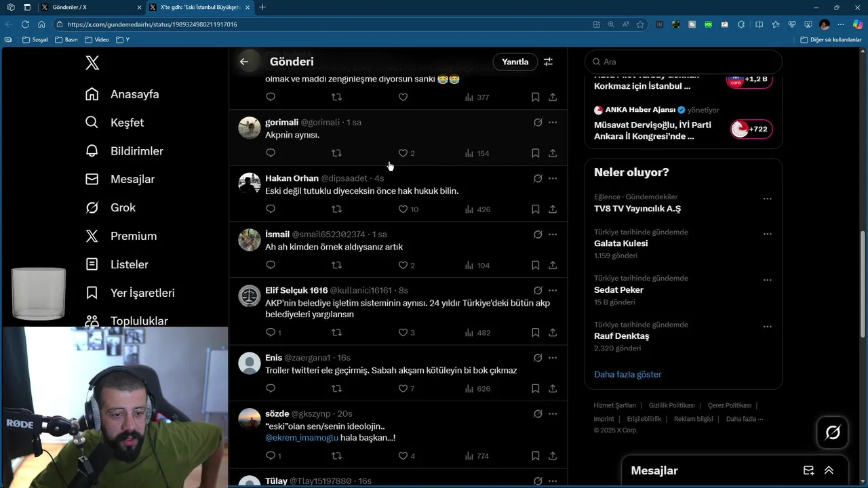Favorite this page with the star icon
The height and width of the screenshot is (488, 868).
(x=639, y=24)
